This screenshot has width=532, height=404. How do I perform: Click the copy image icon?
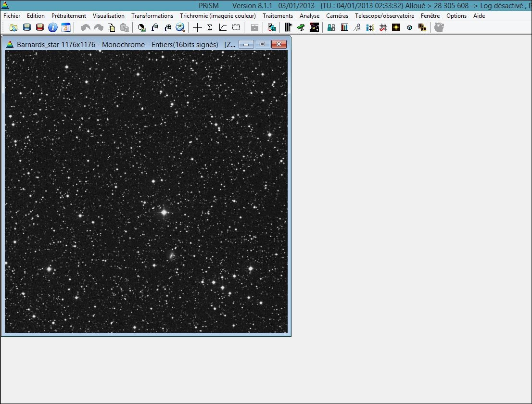(111, 27)
